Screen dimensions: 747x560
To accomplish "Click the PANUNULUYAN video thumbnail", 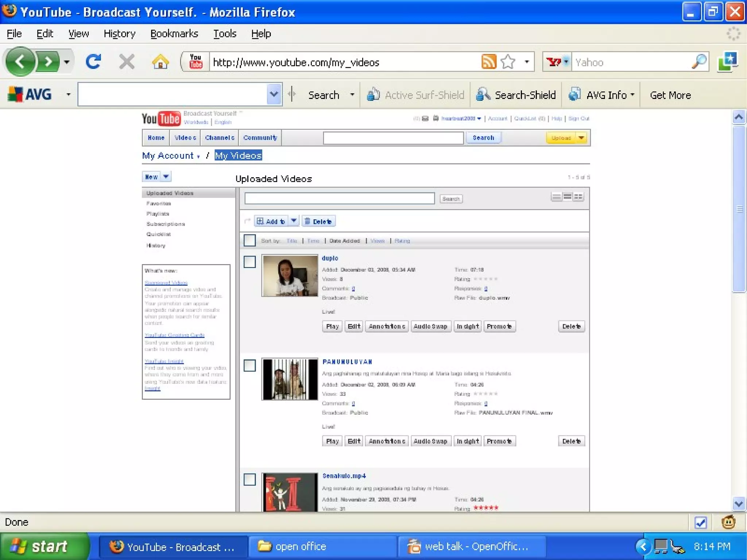I will click(290, 379).
